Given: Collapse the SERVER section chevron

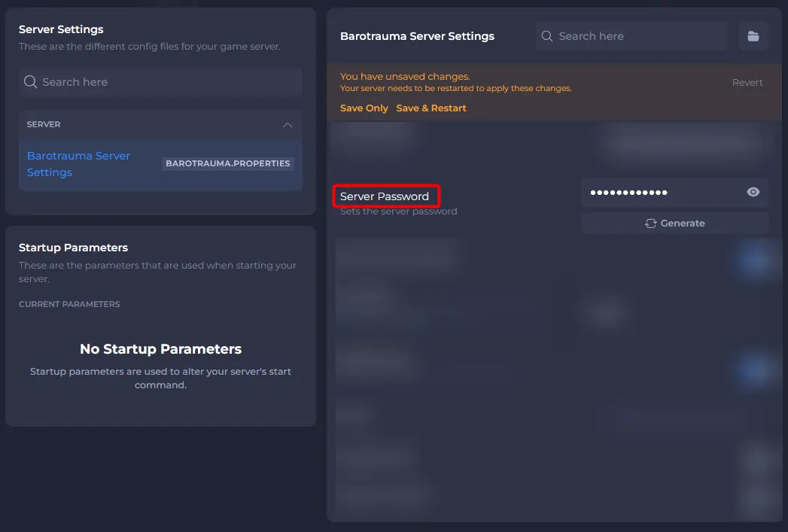Looking at the screenshot, I should click(x=288, y=125).
